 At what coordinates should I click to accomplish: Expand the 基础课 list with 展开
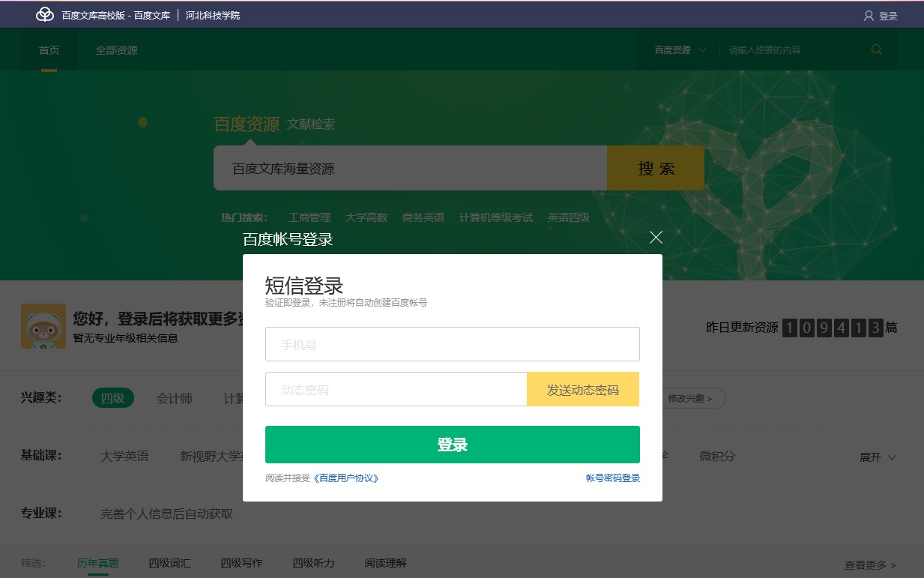878,457
